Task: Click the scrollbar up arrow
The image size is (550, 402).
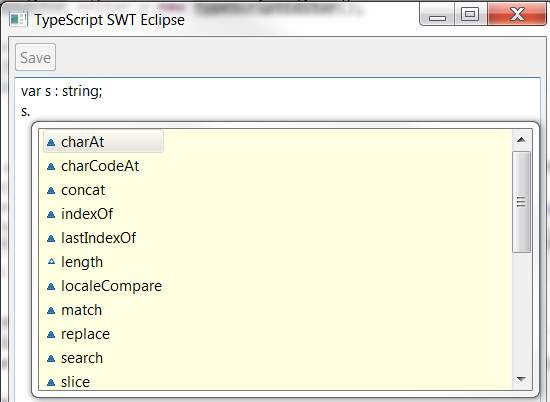Action: (521, 140)
